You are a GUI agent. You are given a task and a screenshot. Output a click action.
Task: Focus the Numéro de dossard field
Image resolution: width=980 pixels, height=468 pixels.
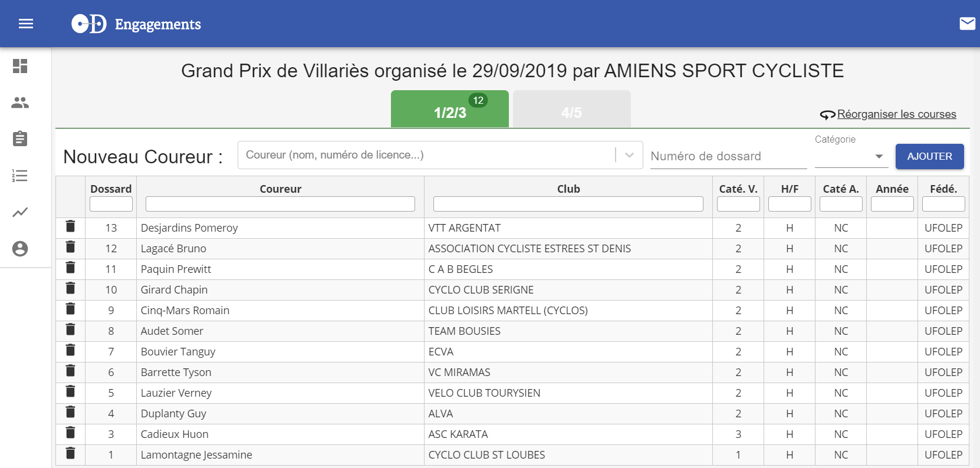click(x=728, y=156)
